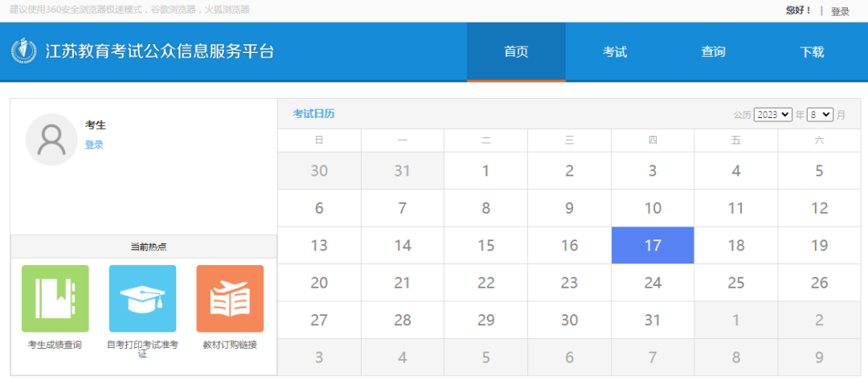Click the green 考生成绩查询 notebook icon
Image resolution: width=868 pixels, height=380 pixels.
click(55, 298)
